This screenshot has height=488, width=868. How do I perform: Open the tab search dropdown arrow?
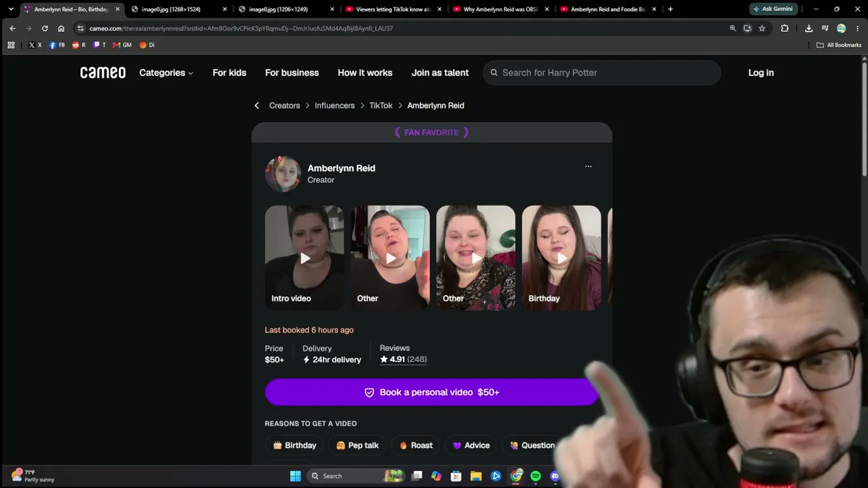11,9
